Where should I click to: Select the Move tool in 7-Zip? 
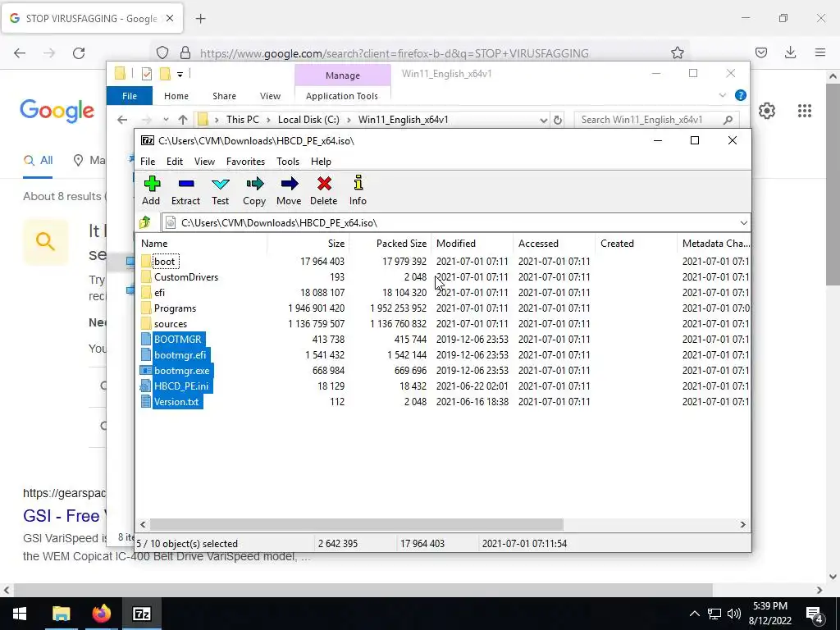(x=289, y=190)
